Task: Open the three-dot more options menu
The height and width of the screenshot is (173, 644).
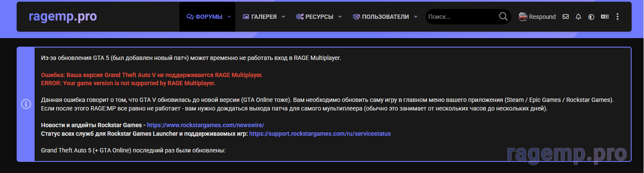Action: click(618, 17)
